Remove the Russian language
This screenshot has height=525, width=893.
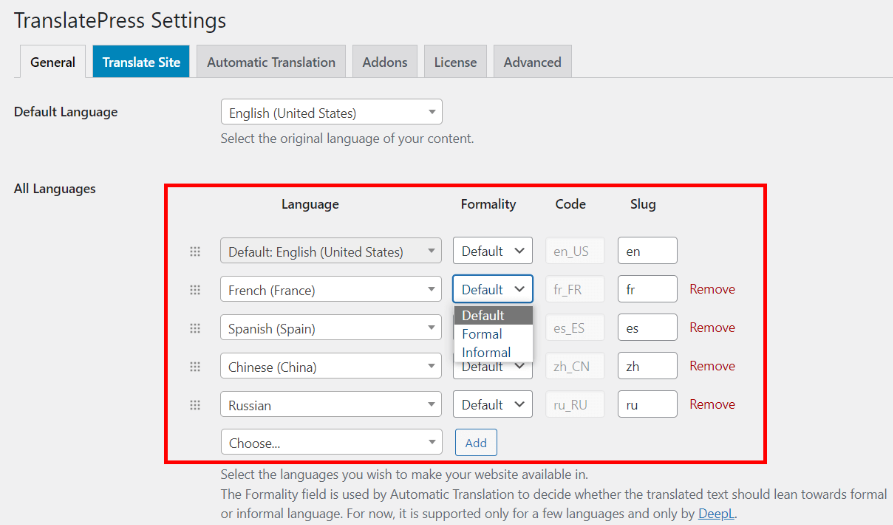712,404
